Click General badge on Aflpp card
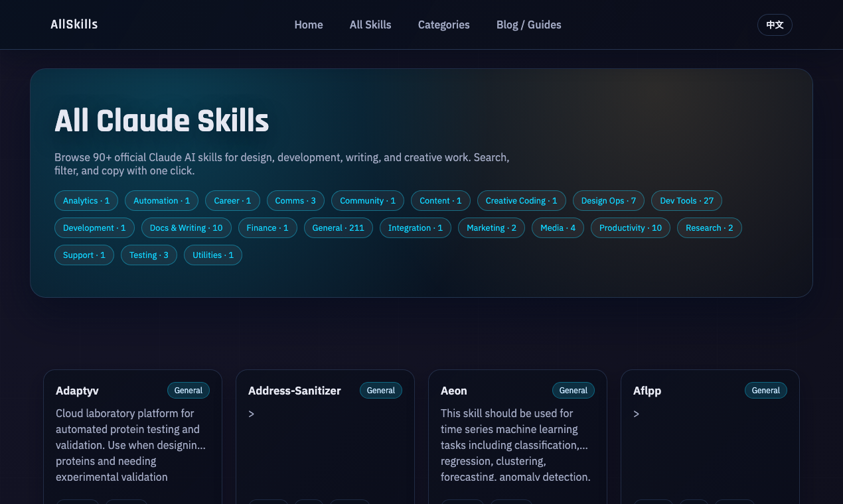 [x=766, y=391]
